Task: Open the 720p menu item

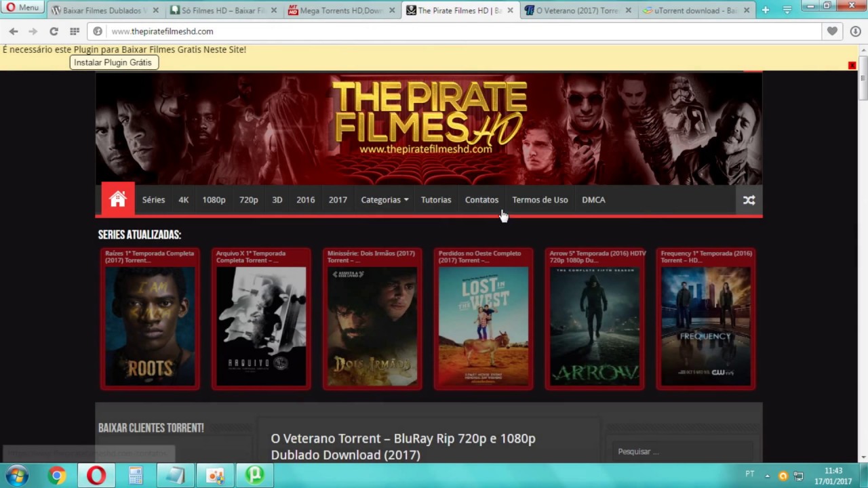Action: (248, 200)
